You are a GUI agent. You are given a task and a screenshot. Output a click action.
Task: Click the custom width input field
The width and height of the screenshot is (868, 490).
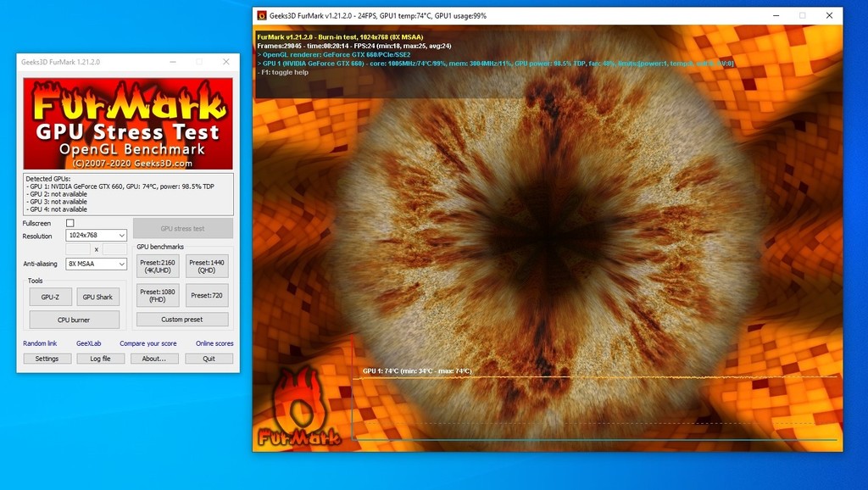coord(78,249)
